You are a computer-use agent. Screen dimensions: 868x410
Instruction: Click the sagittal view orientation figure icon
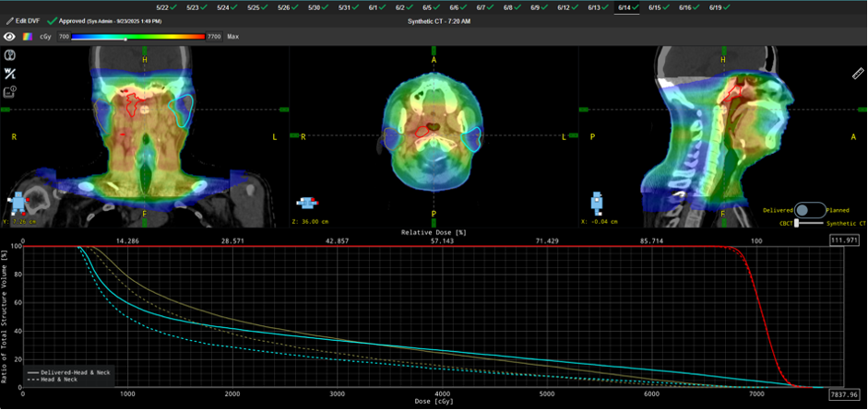[597, 202]
